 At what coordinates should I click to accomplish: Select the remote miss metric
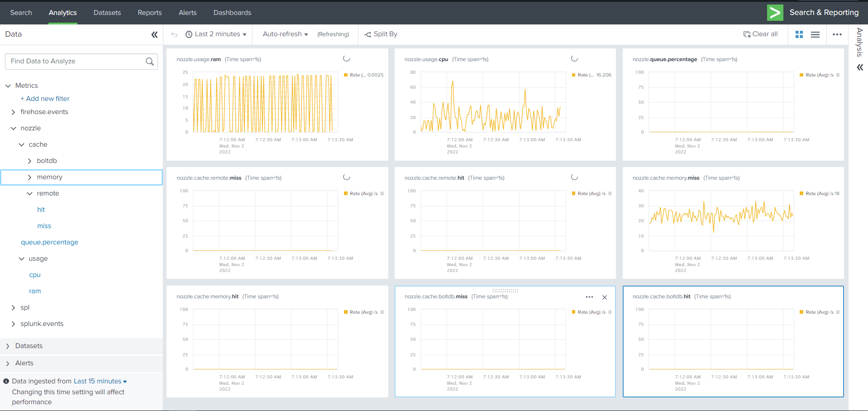44,226
